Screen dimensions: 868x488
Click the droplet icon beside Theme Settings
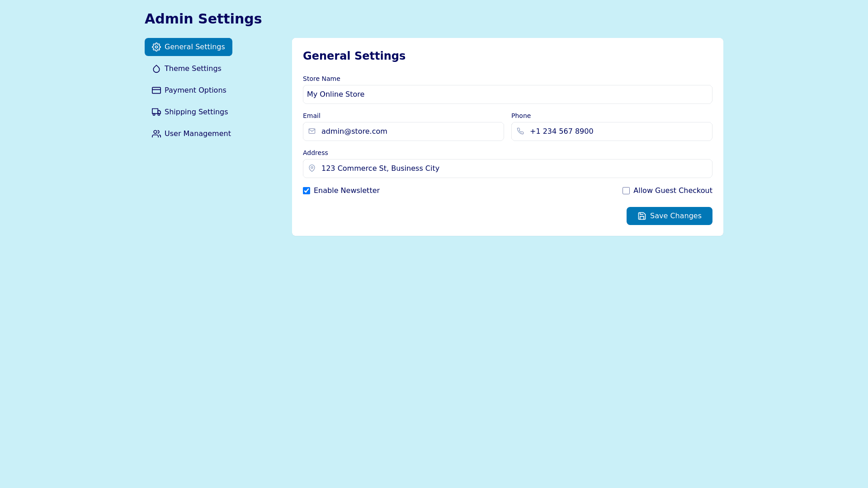pyautogui.click(x=156, y=69)
